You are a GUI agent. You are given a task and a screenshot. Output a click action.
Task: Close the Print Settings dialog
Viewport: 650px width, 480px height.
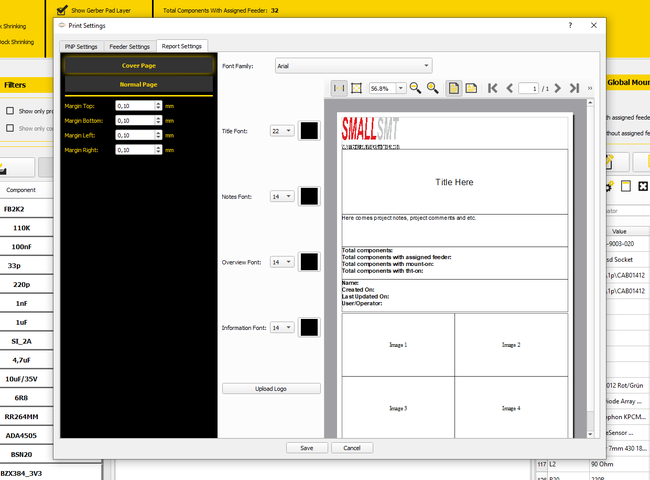click(594, 25)
